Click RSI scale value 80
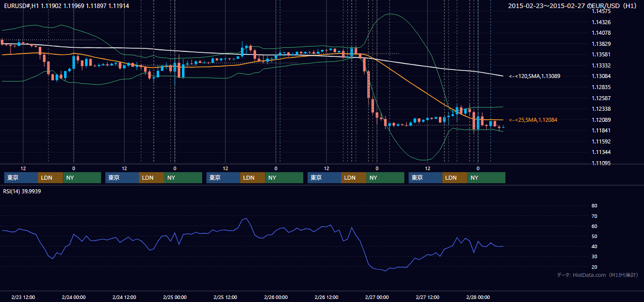Viewport: 644px width, 302px height. 594,206
